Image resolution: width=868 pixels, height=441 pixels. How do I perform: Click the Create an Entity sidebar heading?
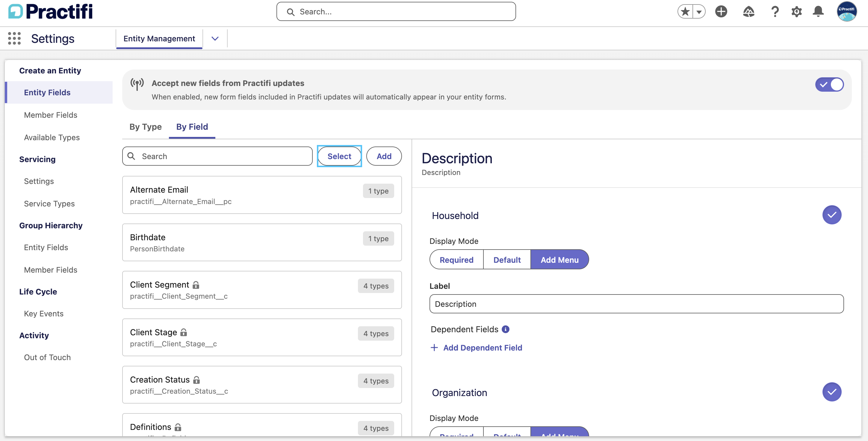click(50, 70)
